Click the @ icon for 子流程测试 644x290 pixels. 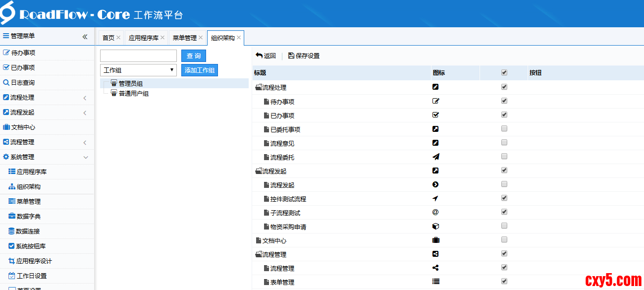(435, 212)
